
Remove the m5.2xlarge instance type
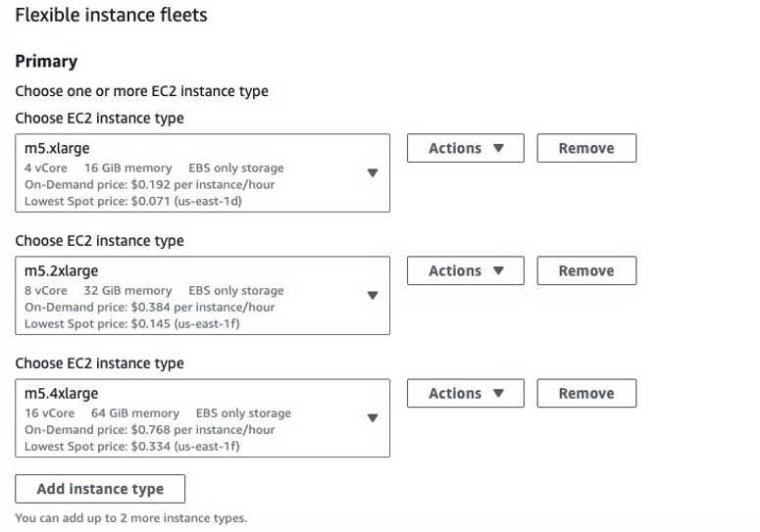click(x=586, y=270)
